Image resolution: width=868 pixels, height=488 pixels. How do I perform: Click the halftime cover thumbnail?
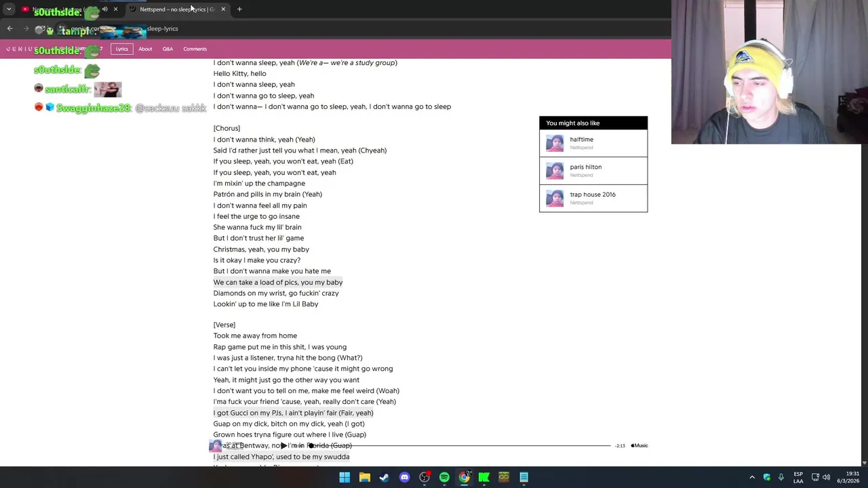(555, 143)
